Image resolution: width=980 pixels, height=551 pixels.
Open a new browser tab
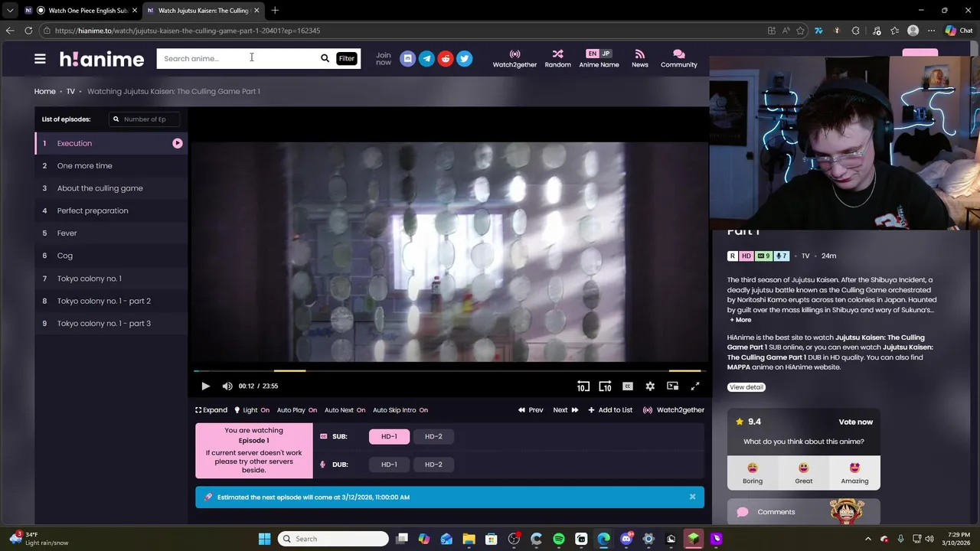pos(275,10)
